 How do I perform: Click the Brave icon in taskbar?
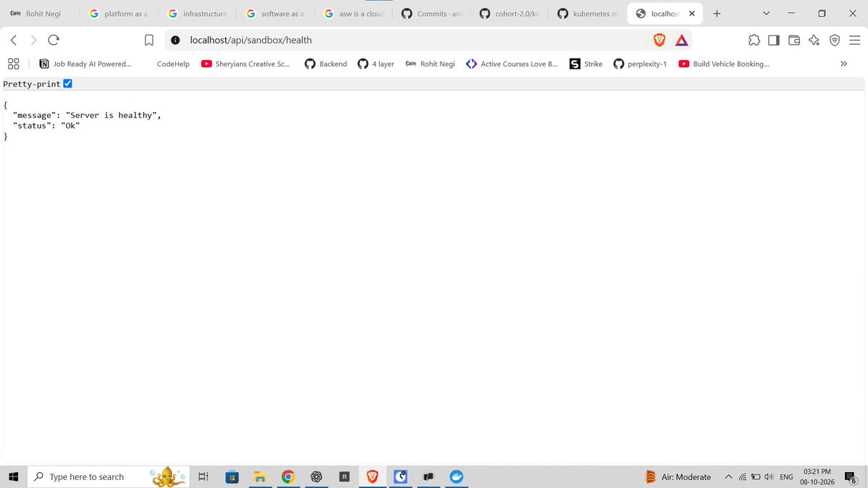pos(373,476)
